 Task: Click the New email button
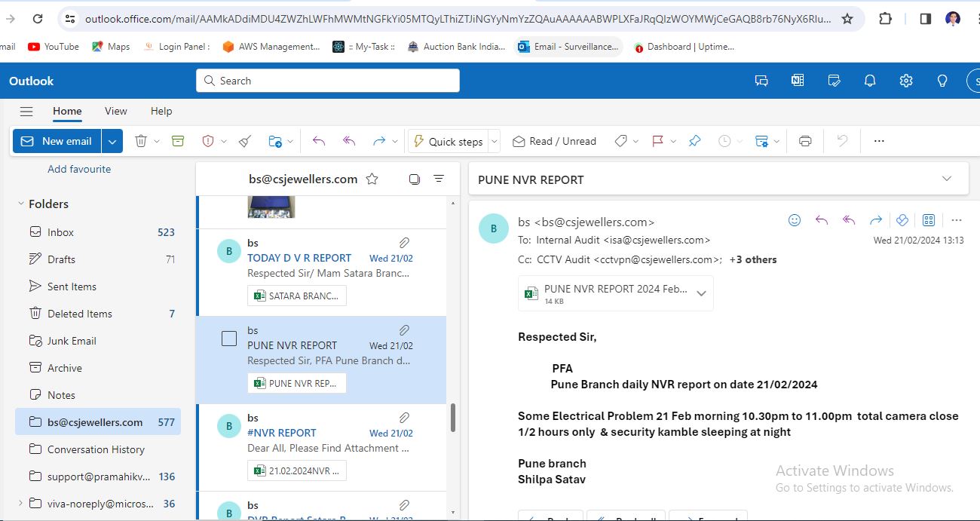point(57,141)
